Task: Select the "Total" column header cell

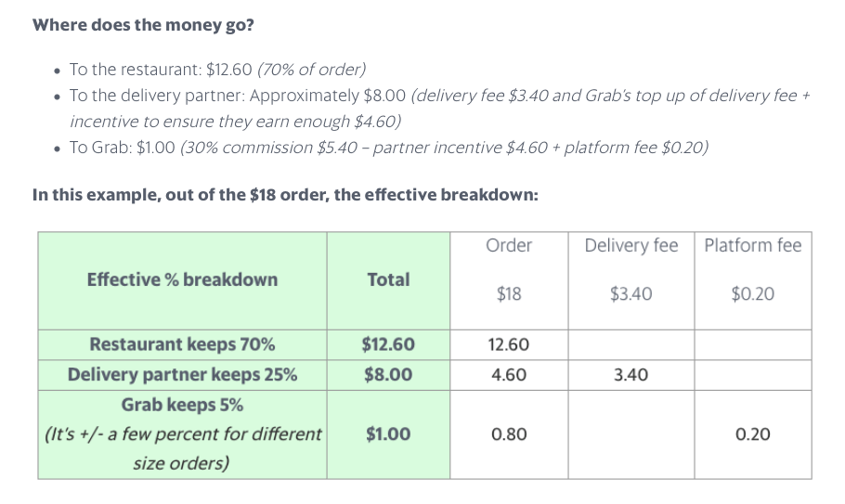Action: point(388,279)
